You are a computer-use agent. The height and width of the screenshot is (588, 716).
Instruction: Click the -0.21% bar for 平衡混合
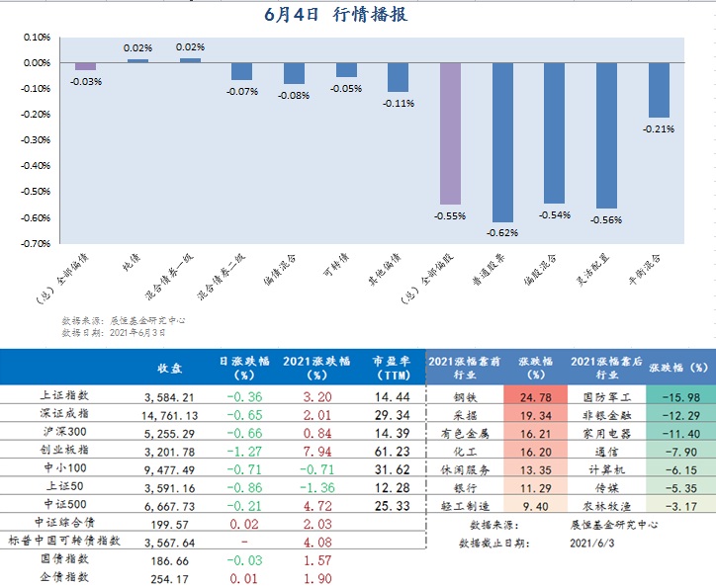click(x=659, y=90)
